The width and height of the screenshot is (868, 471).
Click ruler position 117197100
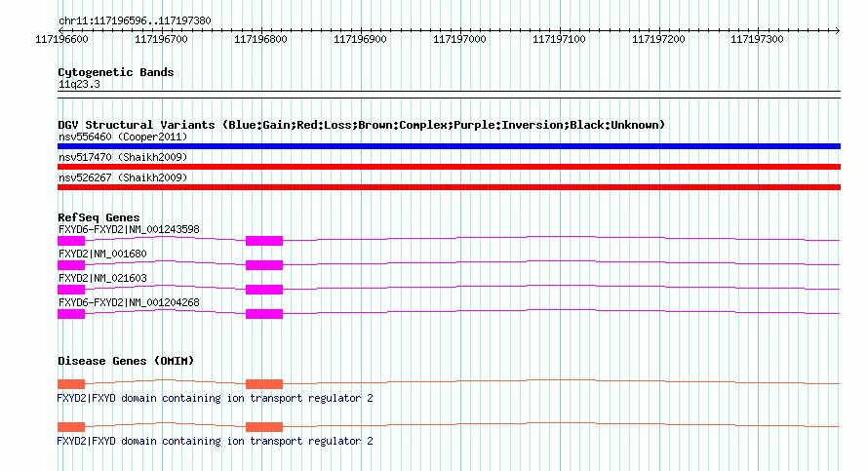point(559,39)
